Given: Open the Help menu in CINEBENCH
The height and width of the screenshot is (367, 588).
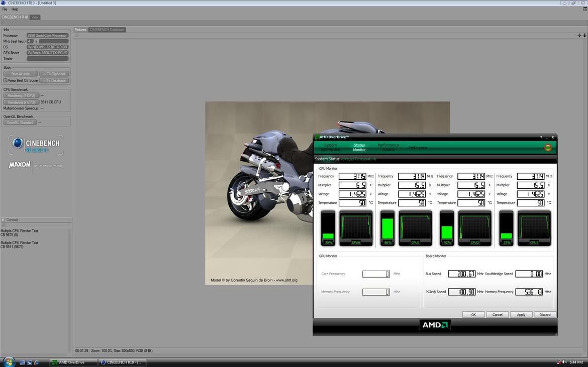Looking at the screenshot, I should (x=15, y=9).
